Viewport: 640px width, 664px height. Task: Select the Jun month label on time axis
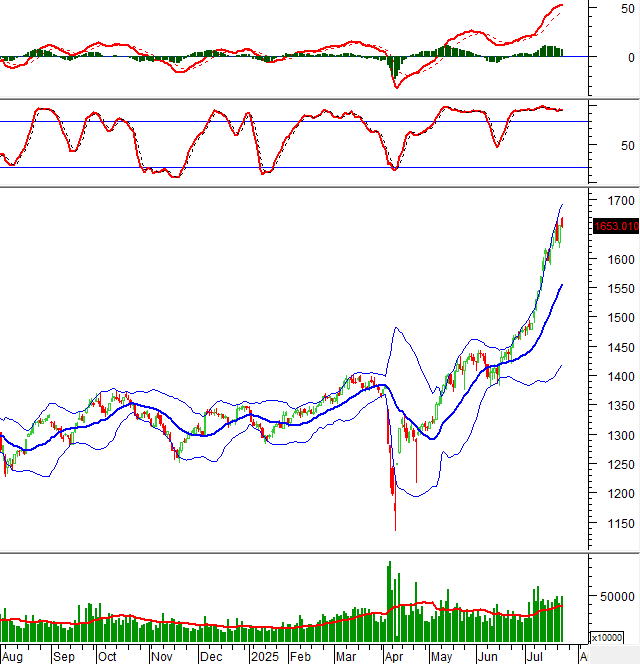[487, 657]
